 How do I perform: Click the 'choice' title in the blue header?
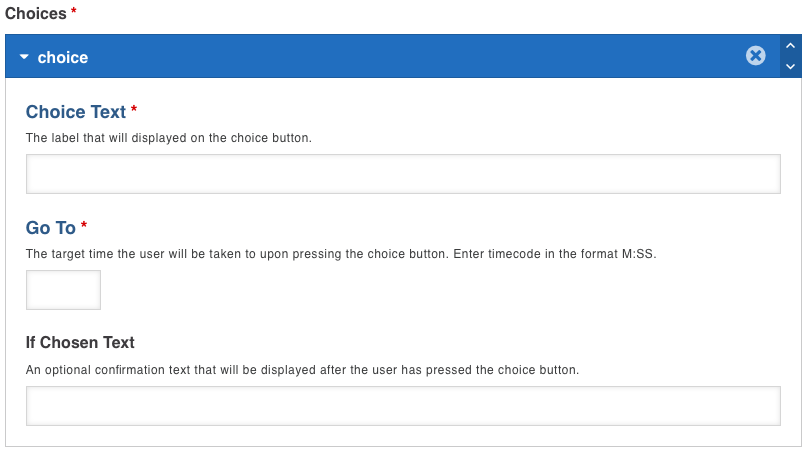click(x=63, y=58)
